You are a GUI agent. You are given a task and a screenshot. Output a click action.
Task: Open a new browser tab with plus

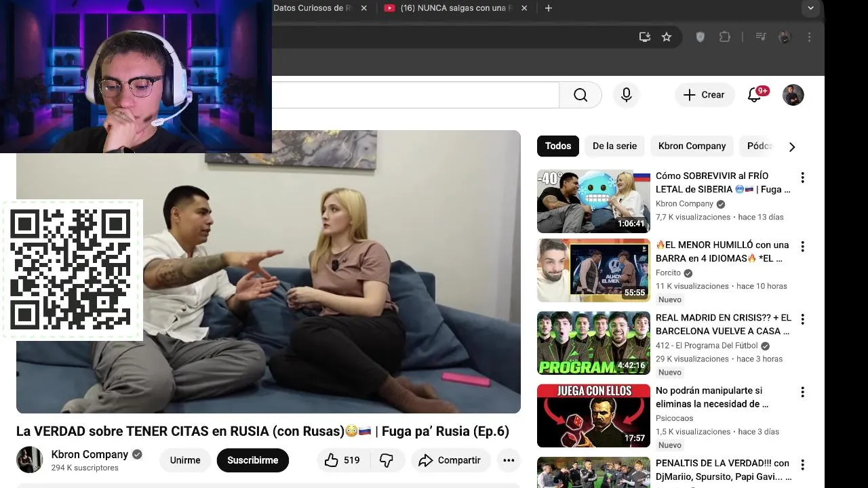coord(549,8)
